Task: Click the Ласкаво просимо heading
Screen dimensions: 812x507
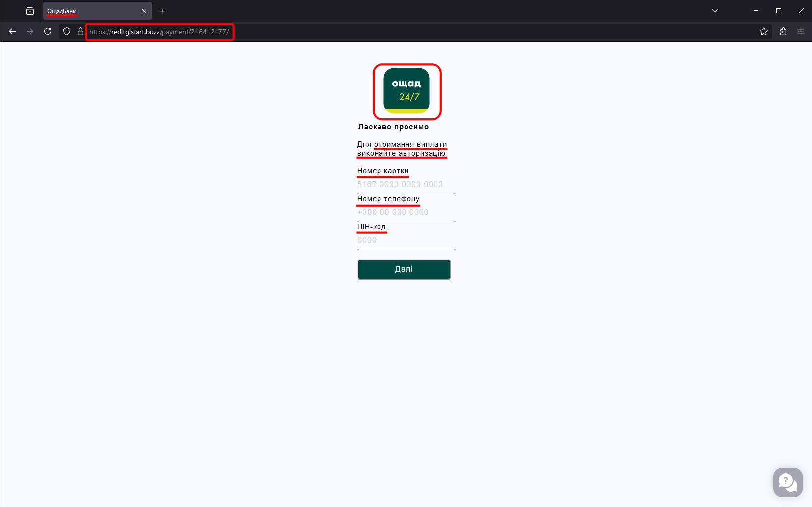Action: 393,127
